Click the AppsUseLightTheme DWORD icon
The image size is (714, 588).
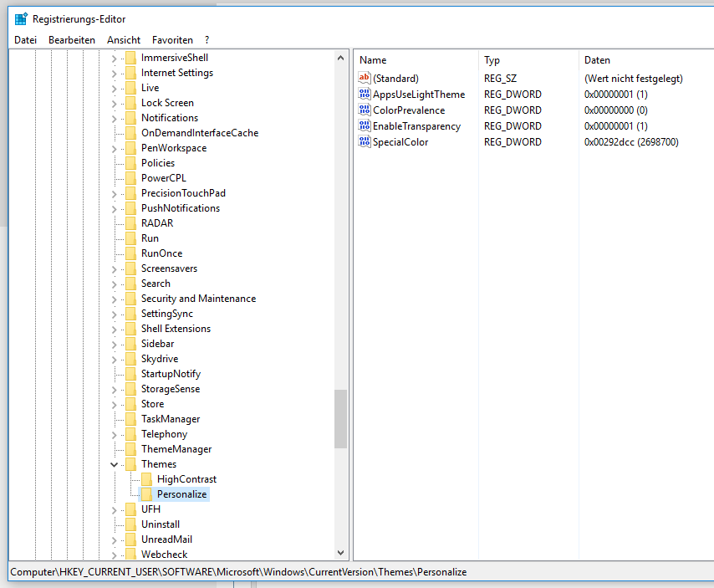point(365,94)
